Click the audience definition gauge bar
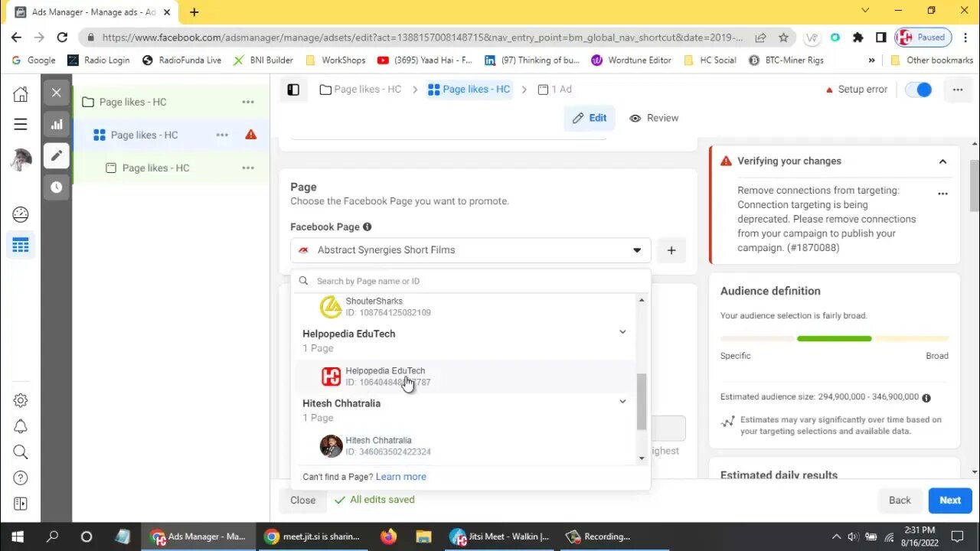The width and height of the screenshot is (980, 551). coord(835,338)
